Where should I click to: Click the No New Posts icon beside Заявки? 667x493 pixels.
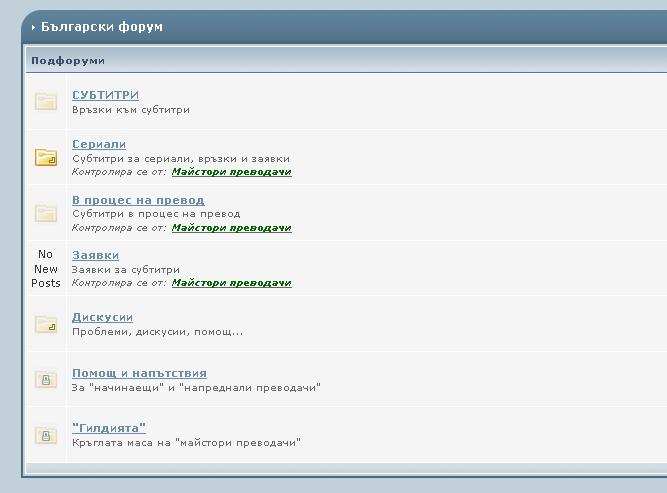pyautogui.click(x=46, y=268)
